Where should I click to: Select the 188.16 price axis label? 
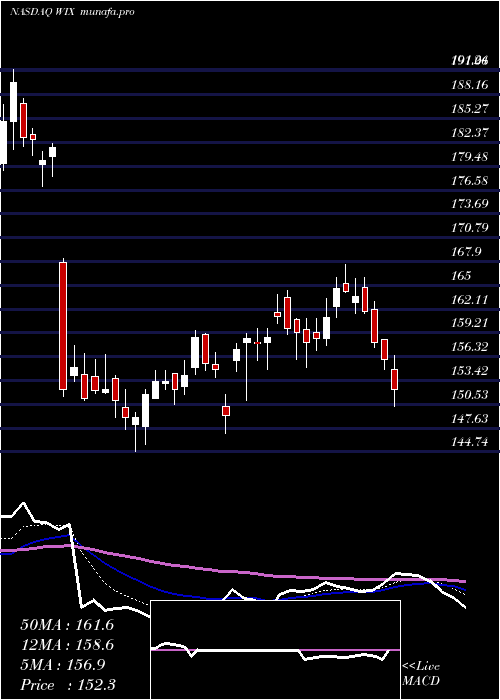pyautogui.click(x=468, y=84)
